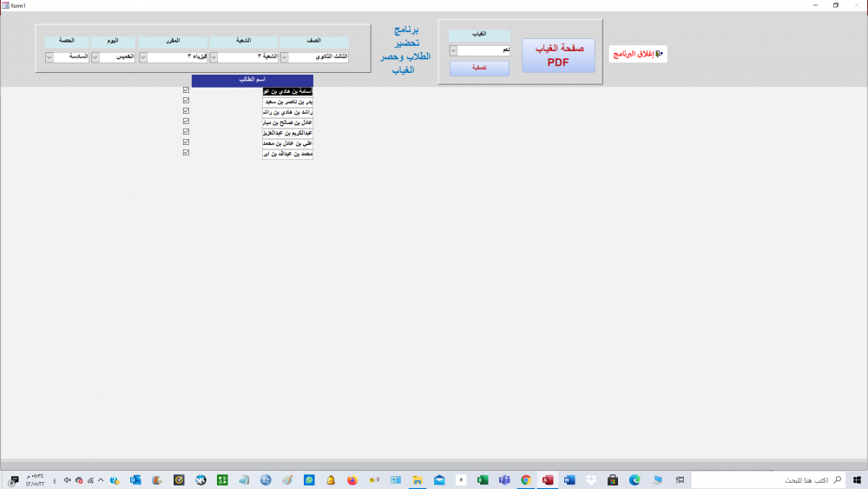
Task: Toggle checkbox for عبدالكريم بن عبدالعزيز
Action: click(x=186, y=132)
